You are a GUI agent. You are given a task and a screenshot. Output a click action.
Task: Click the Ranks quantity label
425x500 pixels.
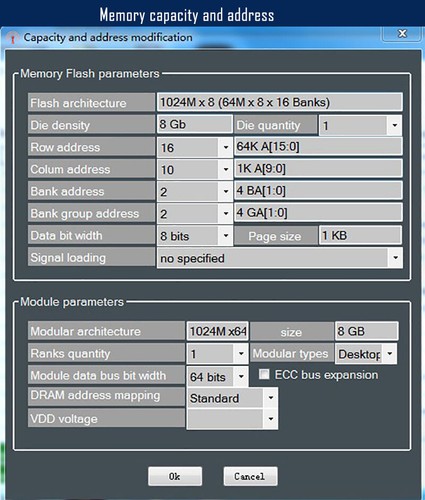(106, 353)
